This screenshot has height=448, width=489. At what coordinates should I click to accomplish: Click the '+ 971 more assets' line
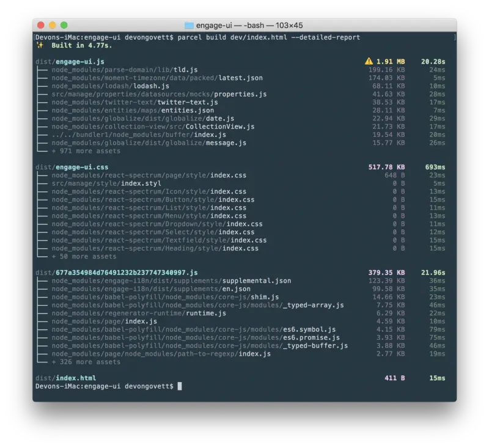(x=86, y=151)
